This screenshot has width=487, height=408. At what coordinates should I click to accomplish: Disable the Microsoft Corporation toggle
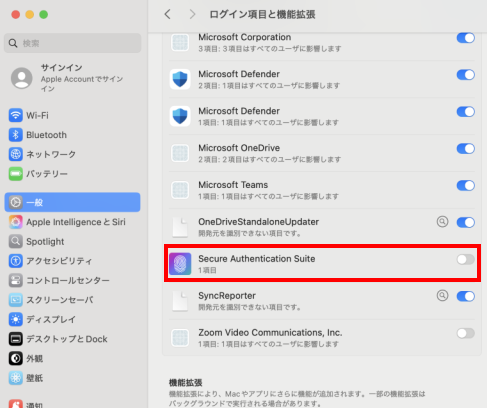coord(466,38)
